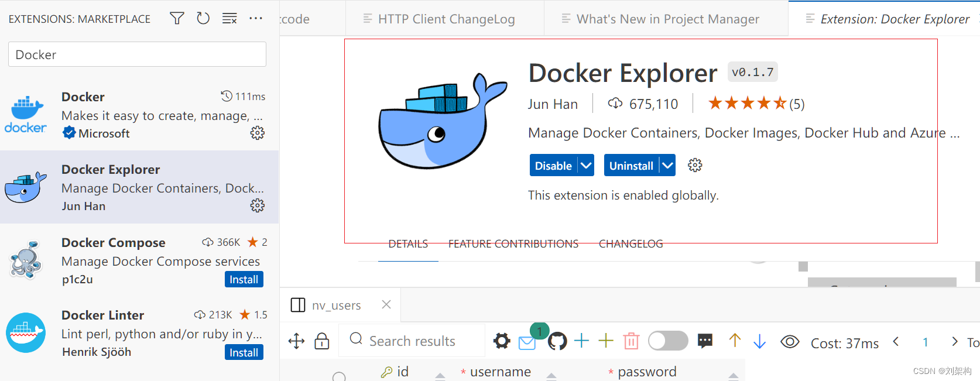Disable the Docker Explorer extension

click(553, 166)
